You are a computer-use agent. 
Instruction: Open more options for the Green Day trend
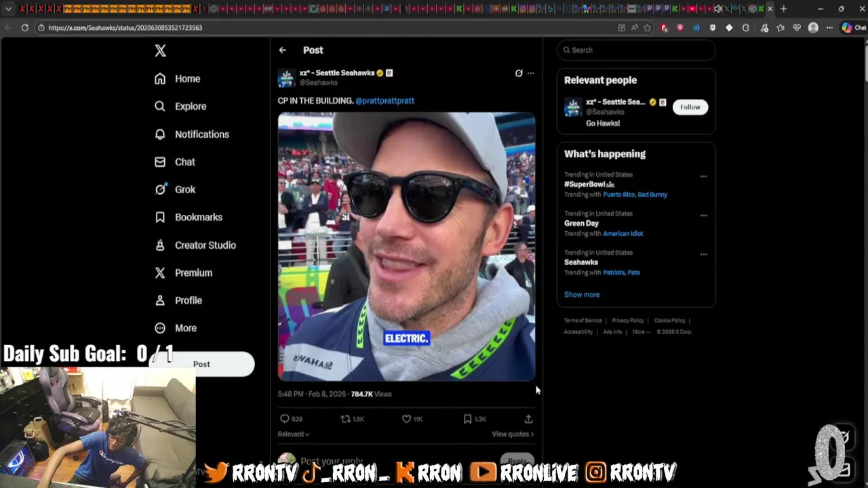pyautogui.click(x=703, y=216)
